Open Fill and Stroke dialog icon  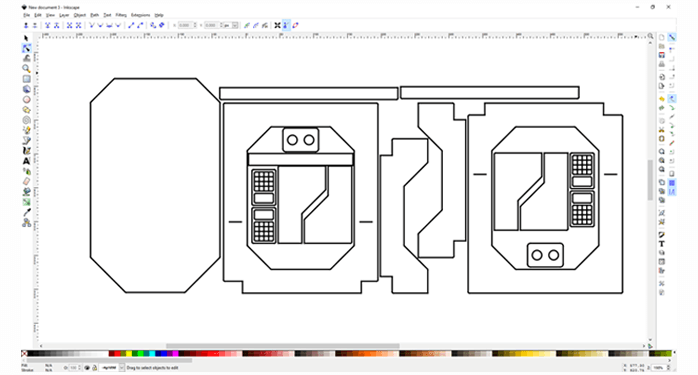[661, 235]
